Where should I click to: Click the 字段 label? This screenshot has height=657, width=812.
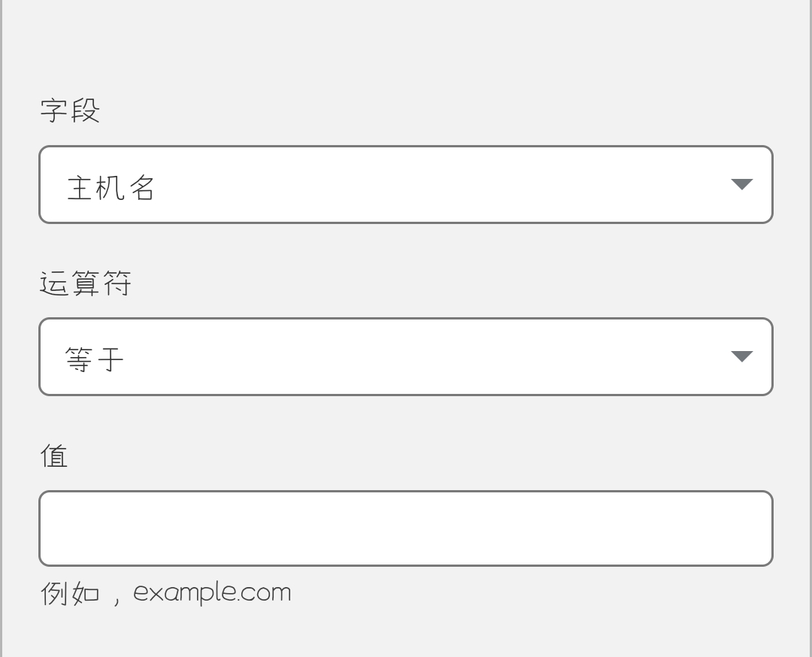pos(70,111)
